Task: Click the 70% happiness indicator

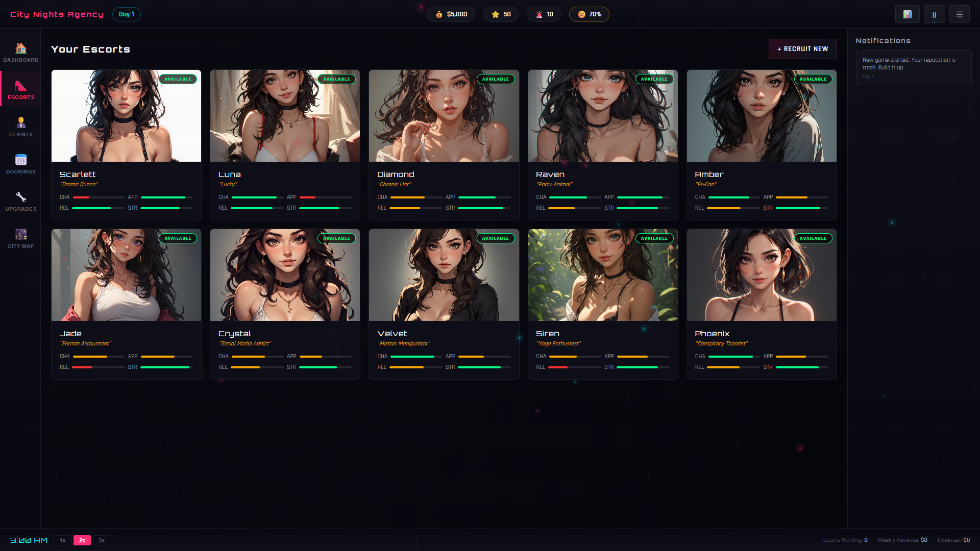Action: pyautogui.click(x=589, y=14)
